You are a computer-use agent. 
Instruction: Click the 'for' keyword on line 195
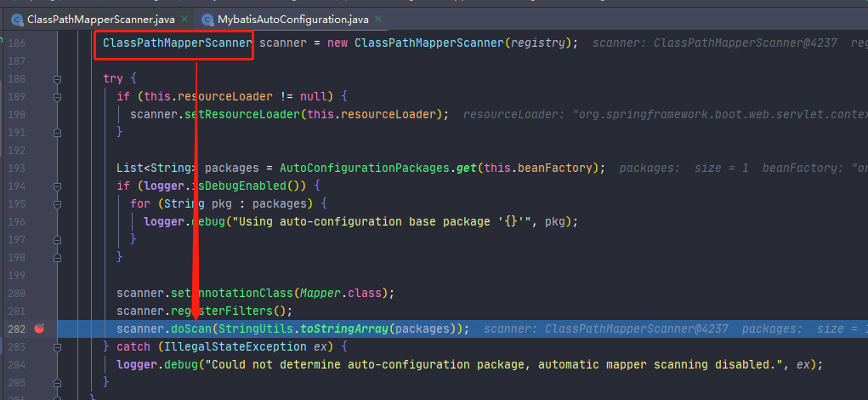[x=140, y=203]
